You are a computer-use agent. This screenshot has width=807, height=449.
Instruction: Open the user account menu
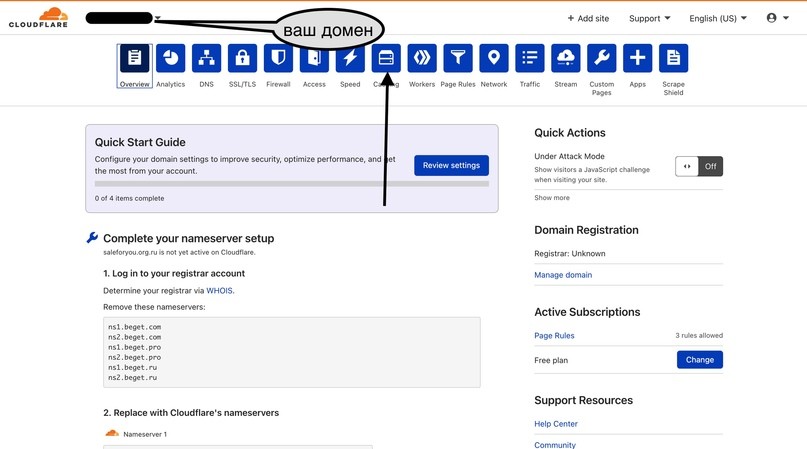click(777, 18)
